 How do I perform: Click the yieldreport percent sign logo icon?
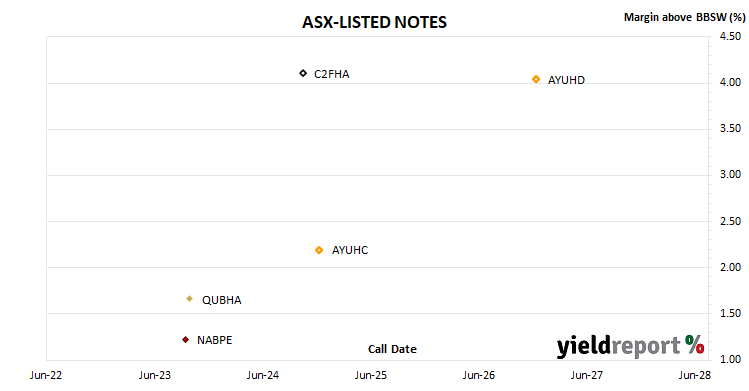(x=695, y=344)
